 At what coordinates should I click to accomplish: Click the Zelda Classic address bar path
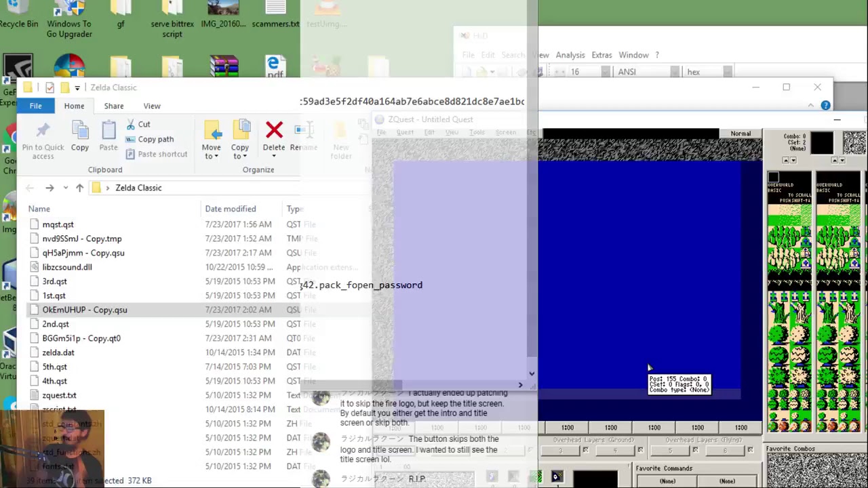[138, 188]
